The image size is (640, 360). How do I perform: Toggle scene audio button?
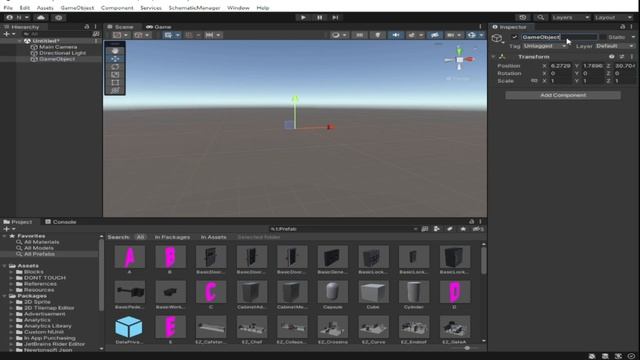pos(396,35)
